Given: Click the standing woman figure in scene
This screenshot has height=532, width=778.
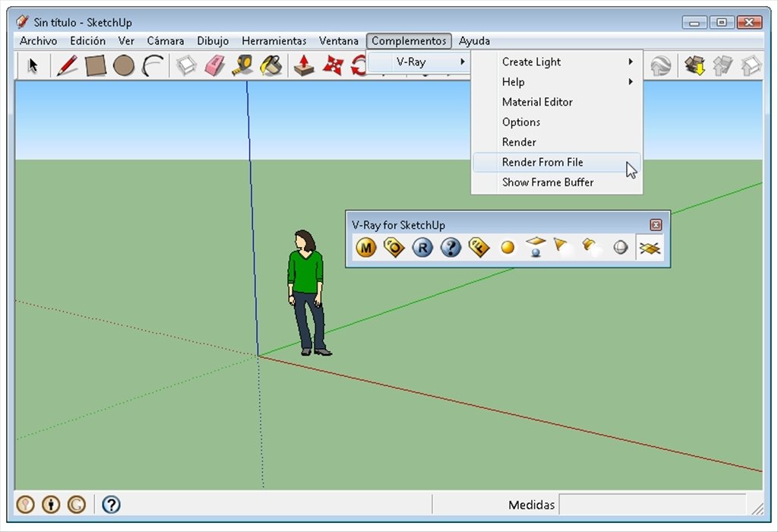Looking at the screenshot, I should click(x=308, y=293).
